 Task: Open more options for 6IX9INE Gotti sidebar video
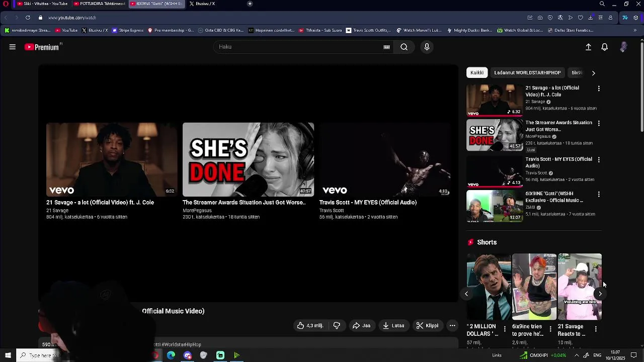click(599, 194)
